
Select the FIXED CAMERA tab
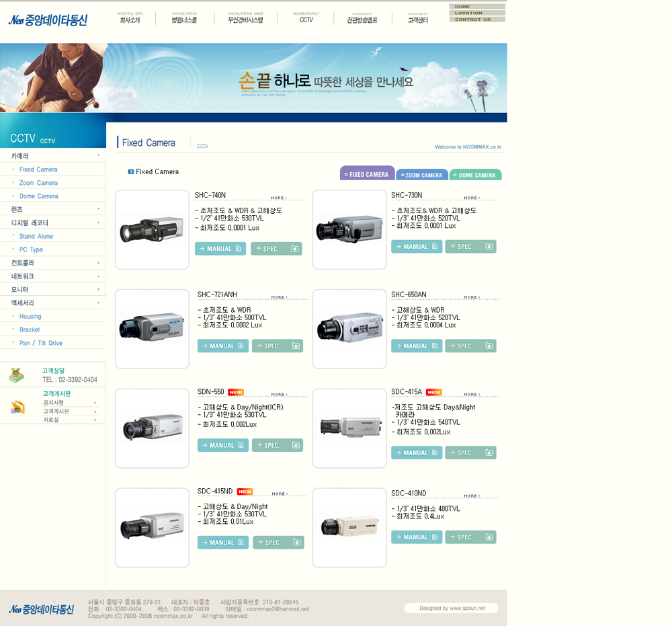[x=367, y=174]
